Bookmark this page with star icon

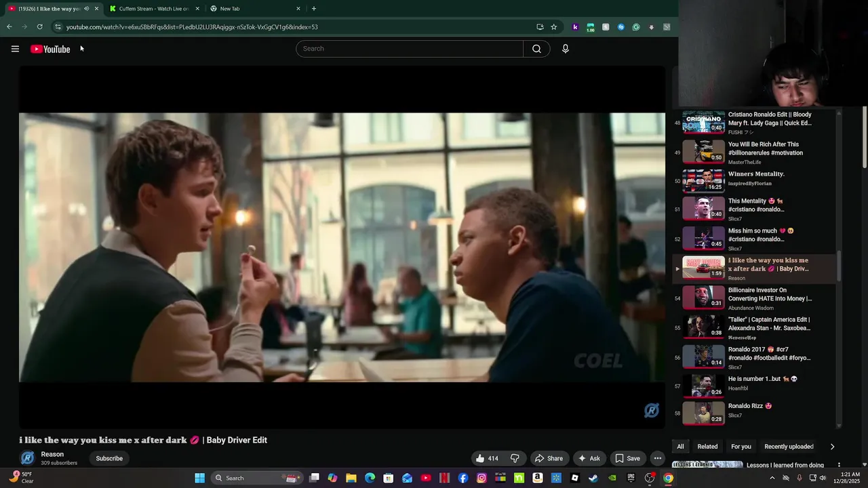553,27
